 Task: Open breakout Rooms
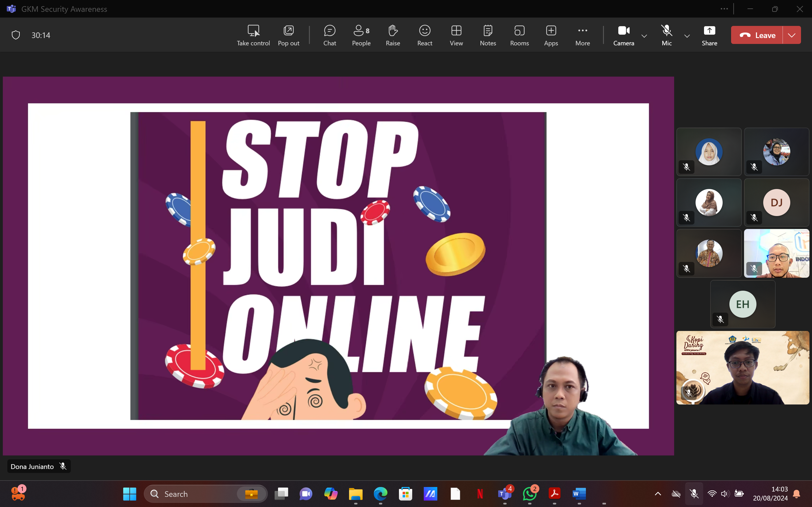pyautogui.click(x=519, y=35)
